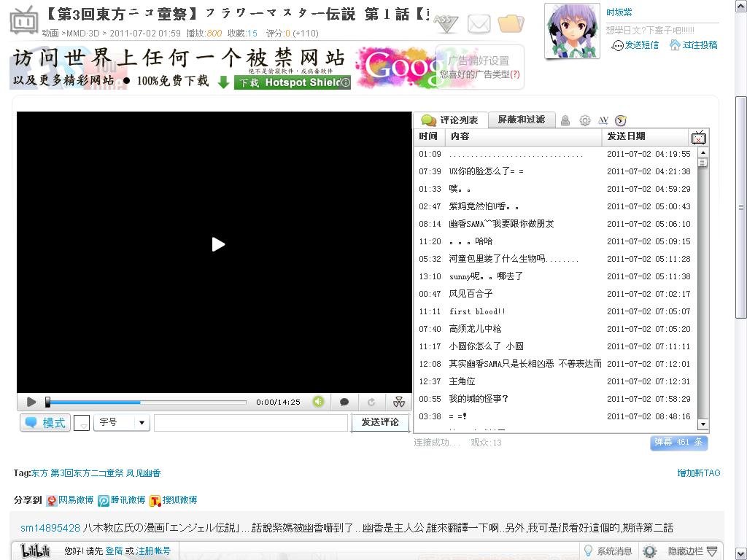Click the blue buffered portion of progress bar
Viewport: 747px width, 560px height.
click(x=95, y=402)
